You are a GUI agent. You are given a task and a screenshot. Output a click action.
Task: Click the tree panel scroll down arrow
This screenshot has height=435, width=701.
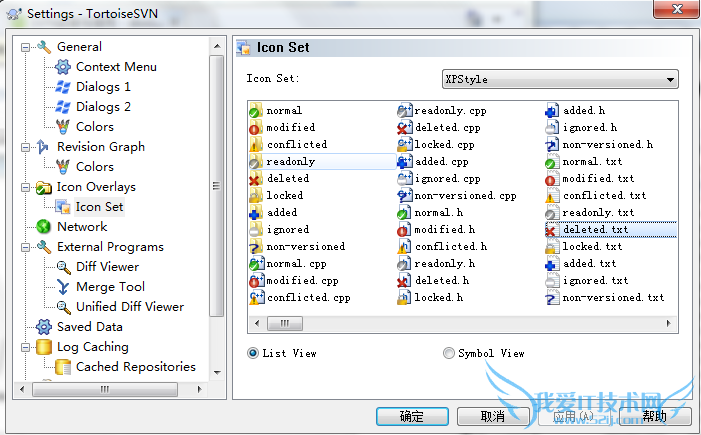point(217,372)
